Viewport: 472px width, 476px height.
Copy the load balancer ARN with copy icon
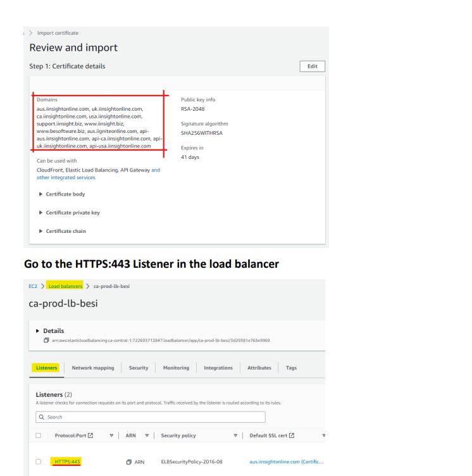46,341
